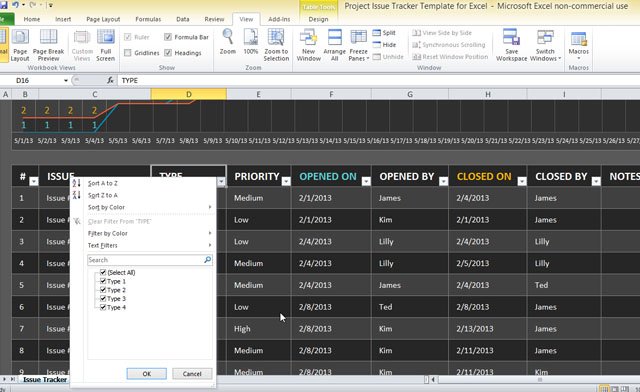The image size is (640, 392).
Task: Open the Page Layout ribbon tab
Action: [x=103, y=19]
